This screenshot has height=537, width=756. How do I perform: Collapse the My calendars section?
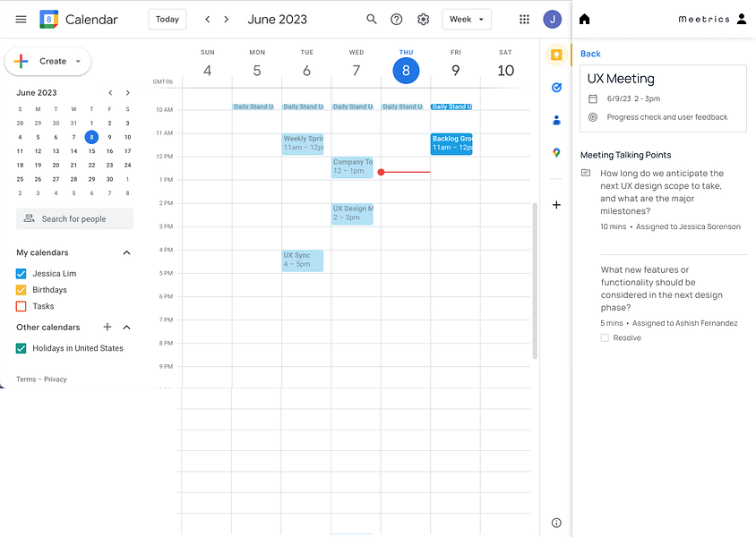click(x=127, y=253)
